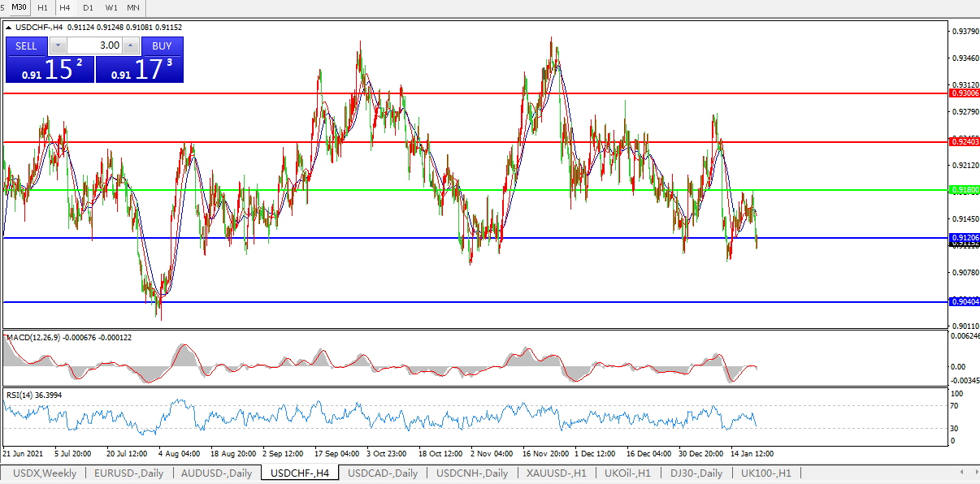
Task: Click the SELL button
Action: pyautogui.click(x=26, y=45)
